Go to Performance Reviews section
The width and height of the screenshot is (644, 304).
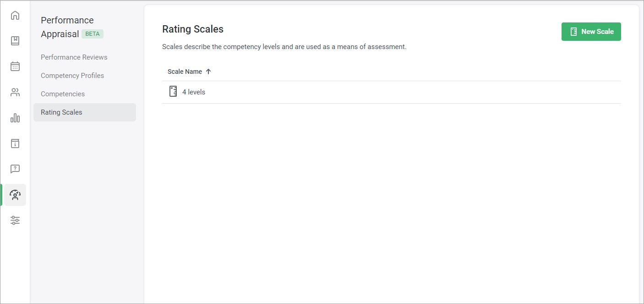[74, 57]
